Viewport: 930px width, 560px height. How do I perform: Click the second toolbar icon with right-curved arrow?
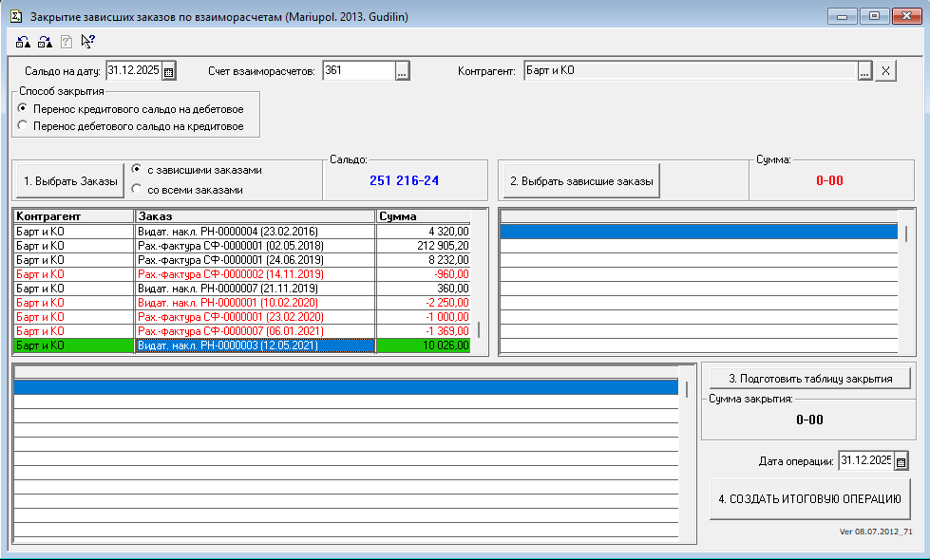pos(45,41)
